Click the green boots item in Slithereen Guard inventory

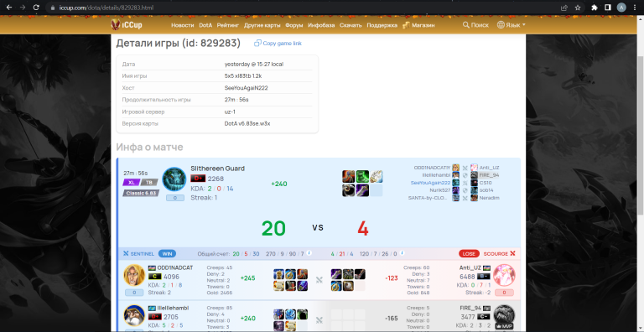tap(362, 176)
